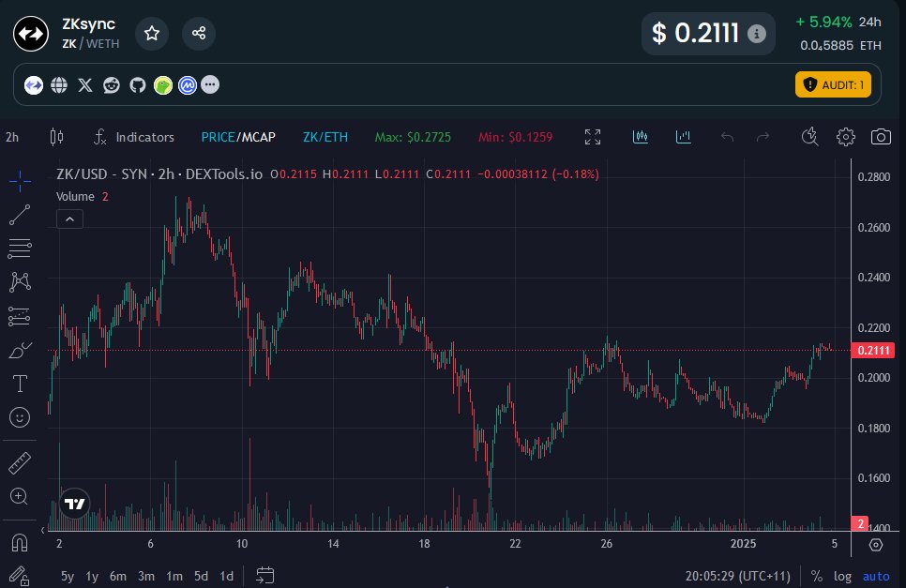906x588 pixels.
Task: Open the X (Twitter) social link
Action: click(x=85, y=85)
